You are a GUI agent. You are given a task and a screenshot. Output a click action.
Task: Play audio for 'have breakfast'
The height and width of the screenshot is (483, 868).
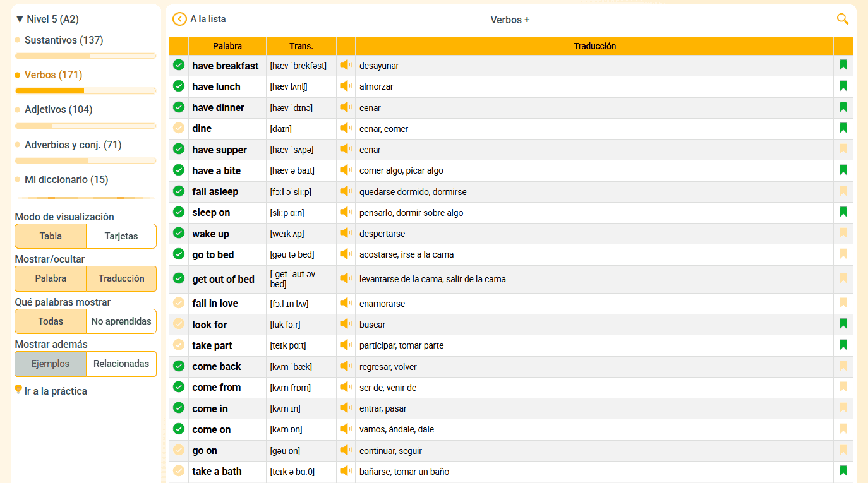pyautogui.click(x=346, y=65)
